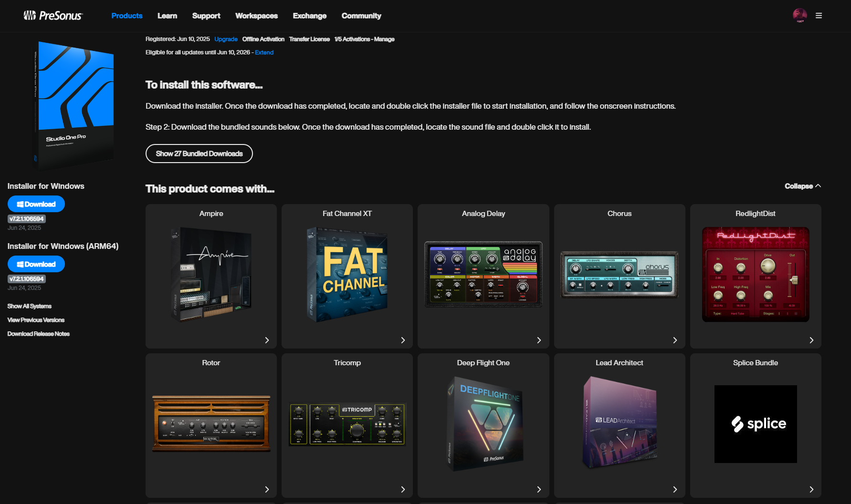Click the Extend updates link
Viewport: 851px width, 504px height.
click(x=264, y=52)
